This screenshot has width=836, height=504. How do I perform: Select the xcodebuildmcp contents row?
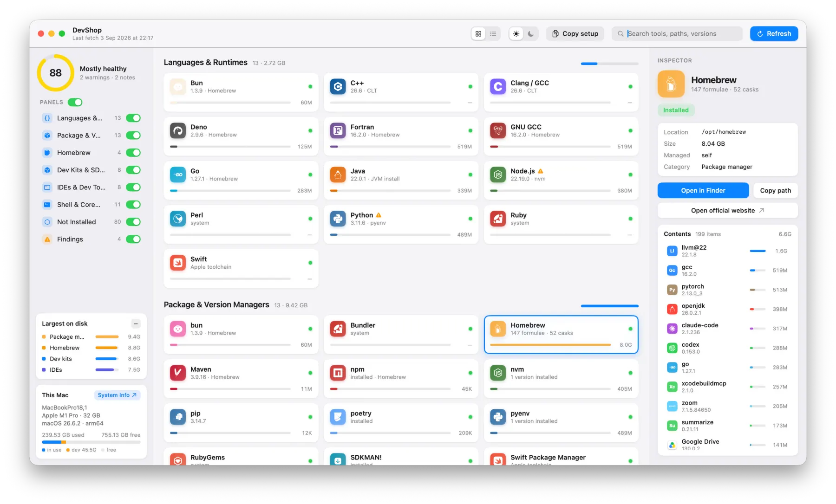727,387
